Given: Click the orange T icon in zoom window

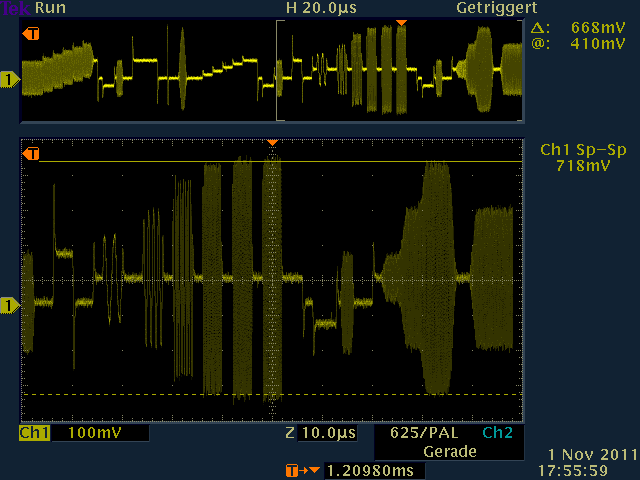Looking at the screenshot, I should click(x=31, y=154).
